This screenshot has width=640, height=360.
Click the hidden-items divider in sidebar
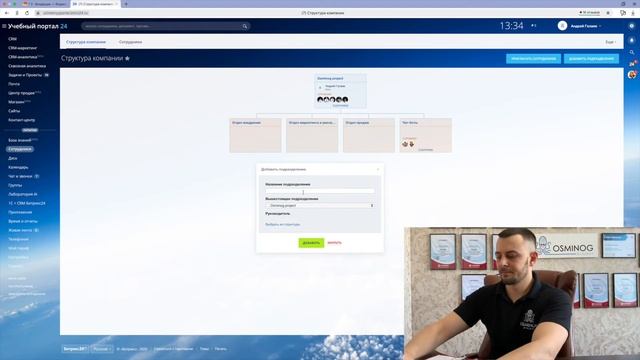tap(30, 130)
